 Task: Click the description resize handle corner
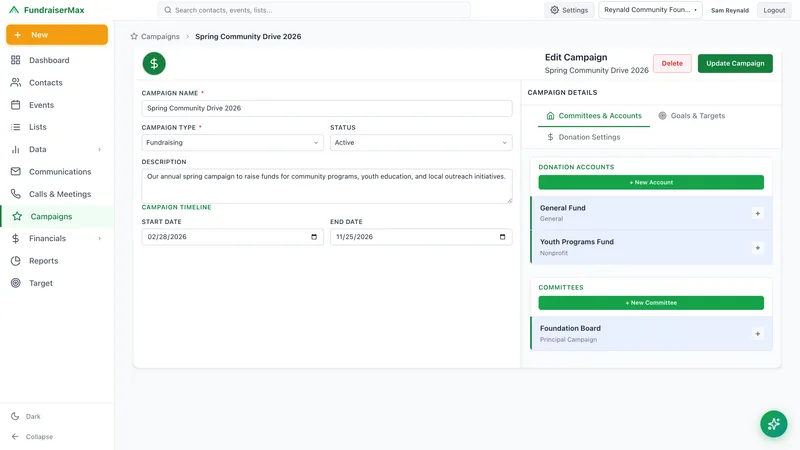coord(509,201)
